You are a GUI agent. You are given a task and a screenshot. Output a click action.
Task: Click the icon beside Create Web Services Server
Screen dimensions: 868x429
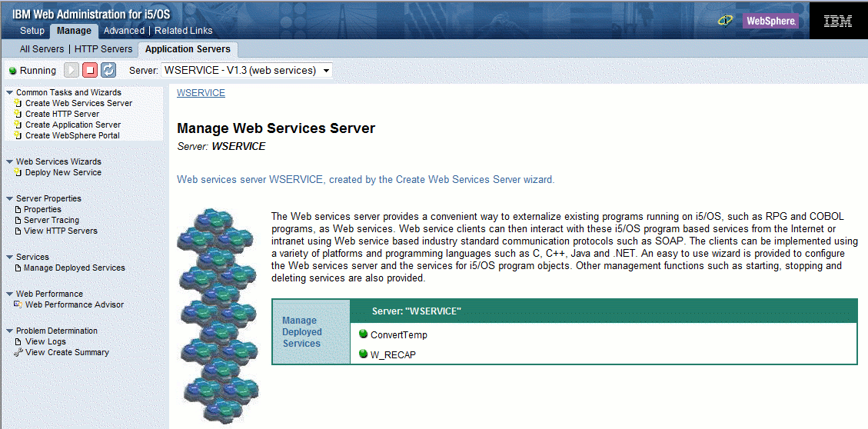click(x=18, y=103)
